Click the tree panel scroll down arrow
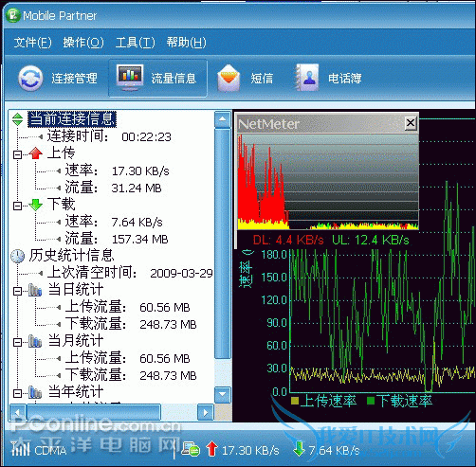The image size is (476, 467). 223,394
